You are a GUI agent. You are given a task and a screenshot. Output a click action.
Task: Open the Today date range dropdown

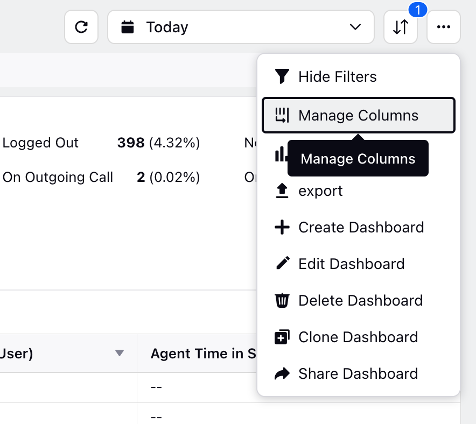[x=241, y=27]
